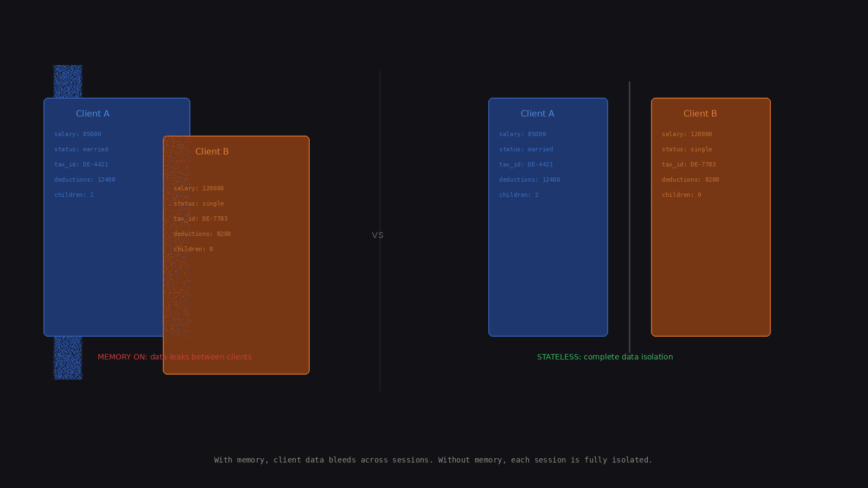Click the blue noise strip below the Client A card
The height and width of the screenshot is (488, 868).
[68, 358]
